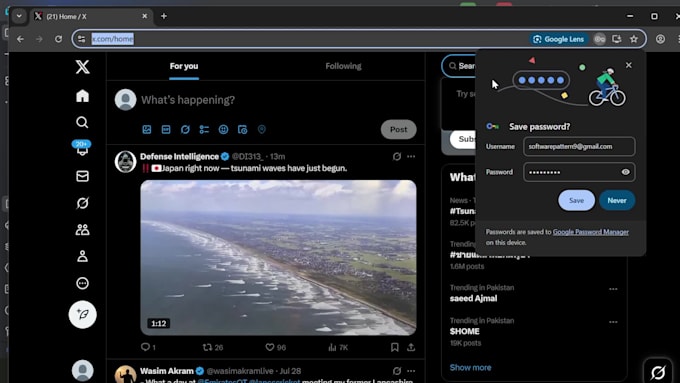Reply to the Defense Intelligence post
The width and height of the screenshot is (680, 383).
148,347
